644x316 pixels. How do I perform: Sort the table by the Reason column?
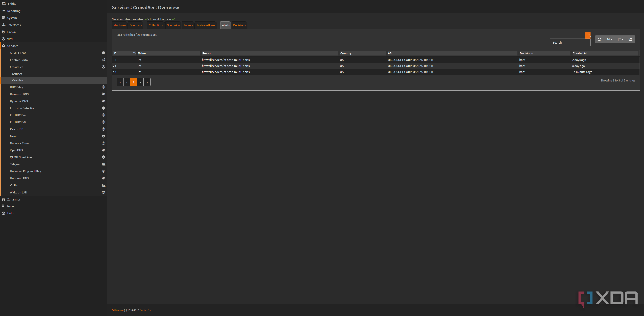click(270, 53)
